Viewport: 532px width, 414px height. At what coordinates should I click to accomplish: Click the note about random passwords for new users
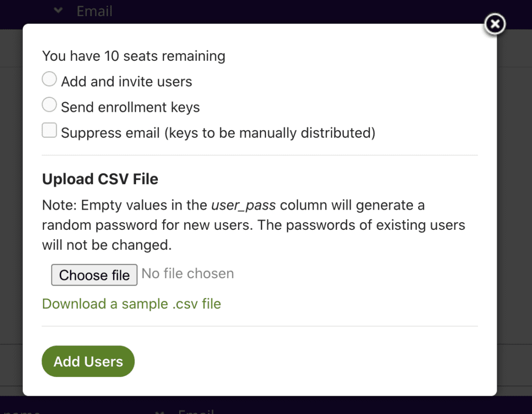tap(254, 225)
